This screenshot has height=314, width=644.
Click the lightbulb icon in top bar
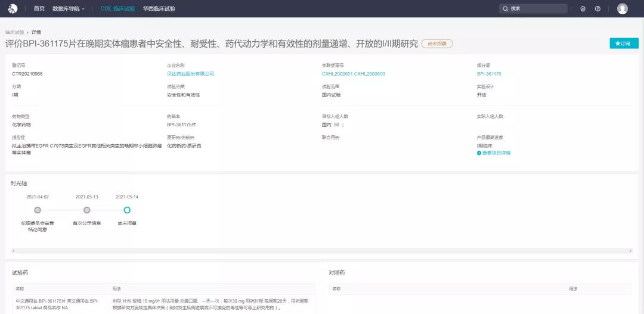pos(583,9)
